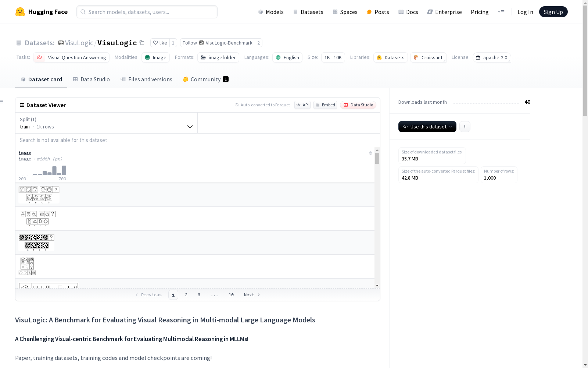Follow VisuLogic-Benchmark organization
Viewport: 588px width, 368px height.
click(218, 43)
